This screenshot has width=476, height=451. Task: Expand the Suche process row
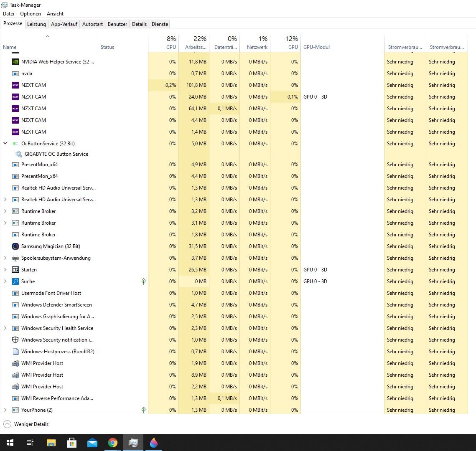[5, 281]
